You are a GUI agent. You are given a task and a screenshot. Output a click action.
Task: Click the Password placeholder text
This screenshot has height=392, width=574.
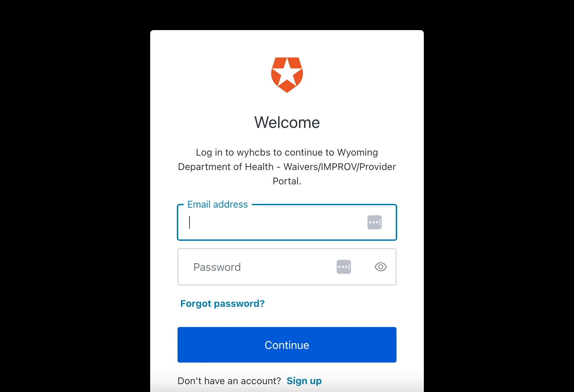click(x=217, y=267)
